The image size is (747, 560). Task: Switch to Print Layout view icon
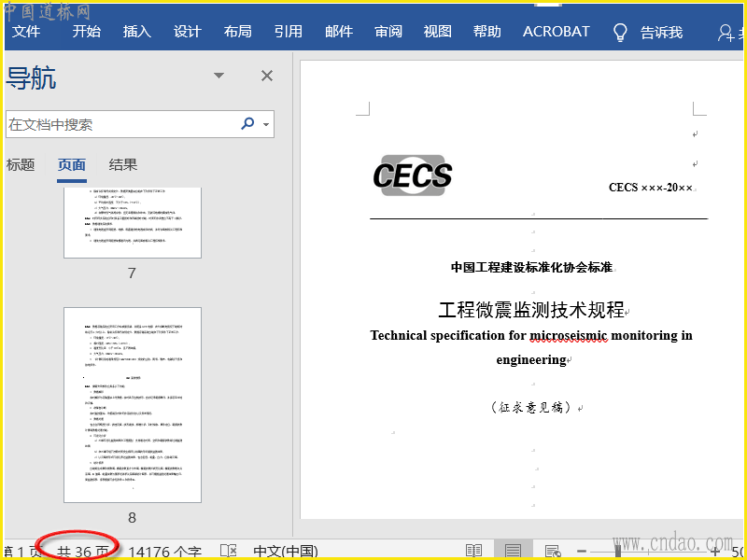pos(513,552)
